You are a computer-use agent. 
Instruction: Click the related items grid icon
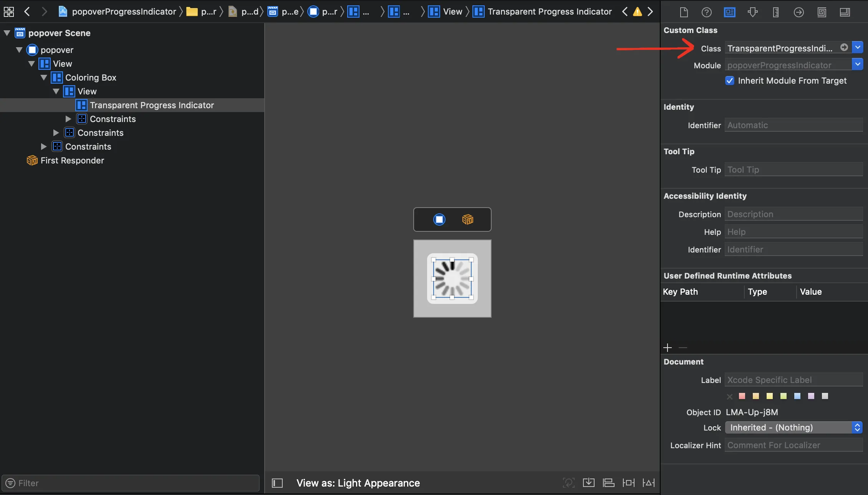tap(9, 12)
